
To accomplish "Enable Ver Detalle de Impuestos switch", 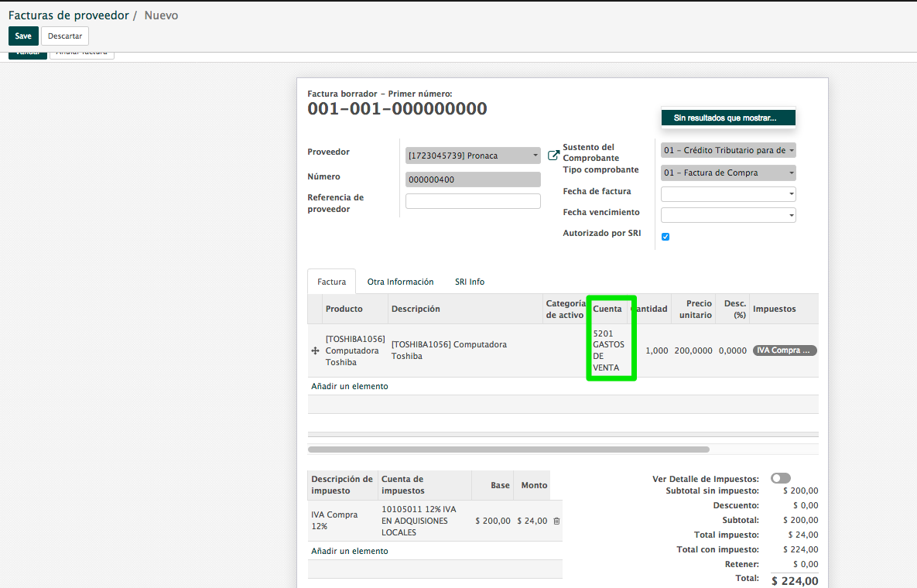I will [780, 479].
